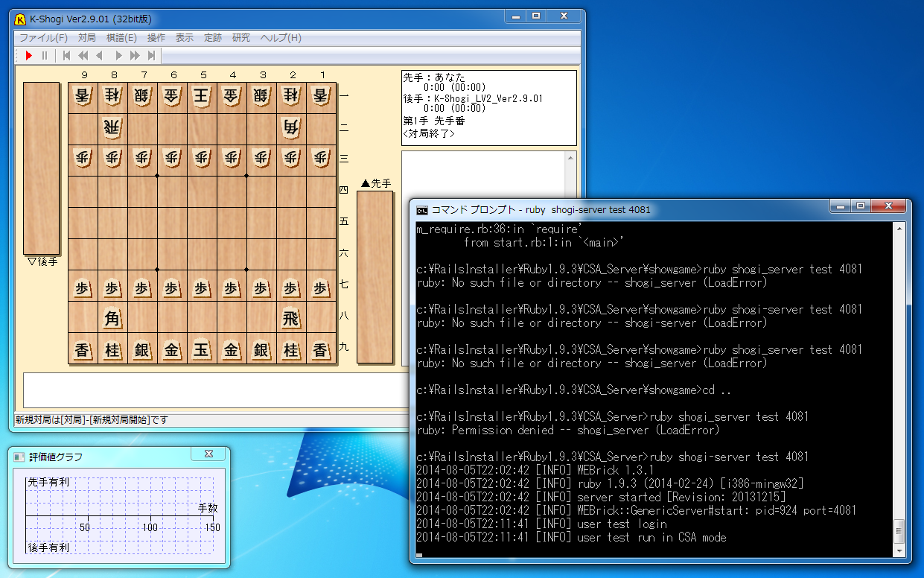Click the 先手有利 label in graph

point(49,483)
